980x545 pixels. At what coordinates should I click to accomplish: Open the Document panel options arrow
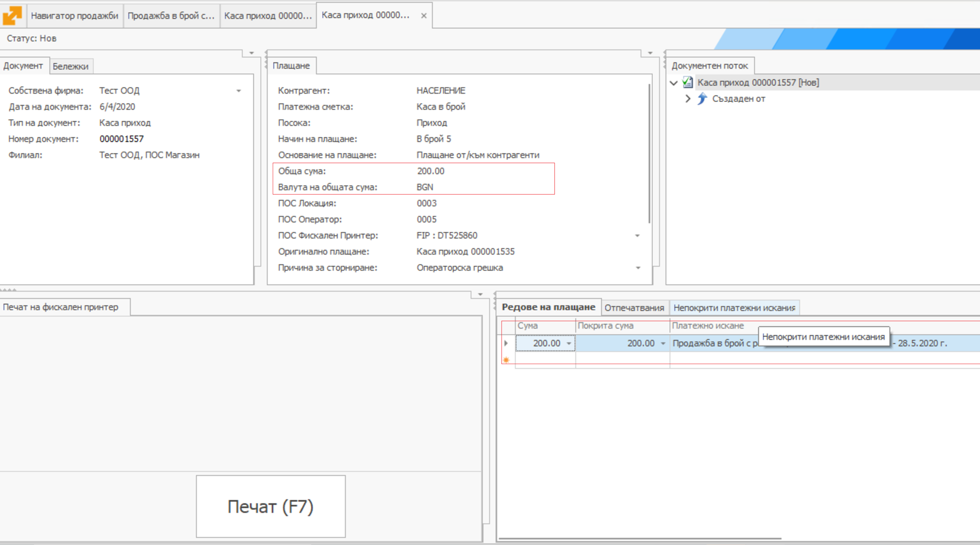click(x=252, y=53)
